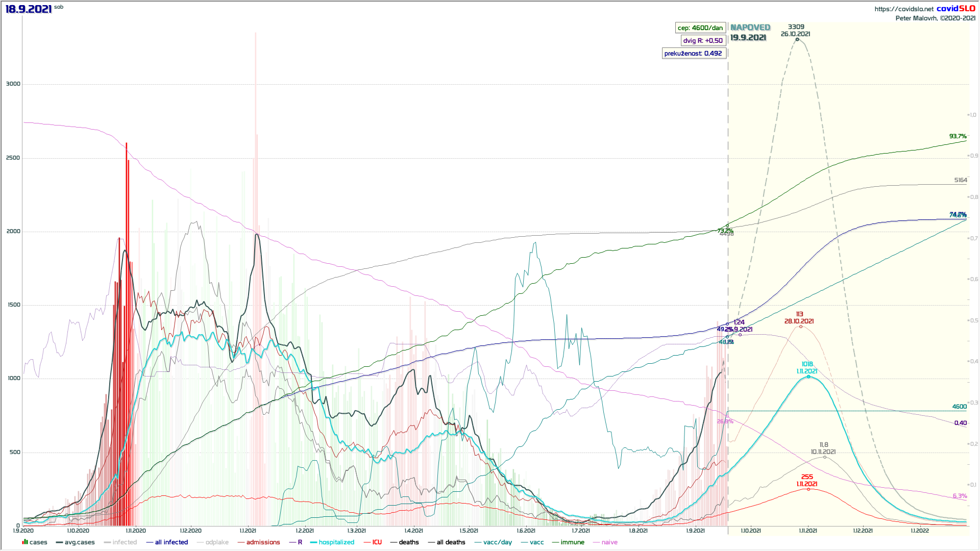Hide the hospitalized series via legend
This screenshot has height=551, width=980.
[x=336, y=542]
